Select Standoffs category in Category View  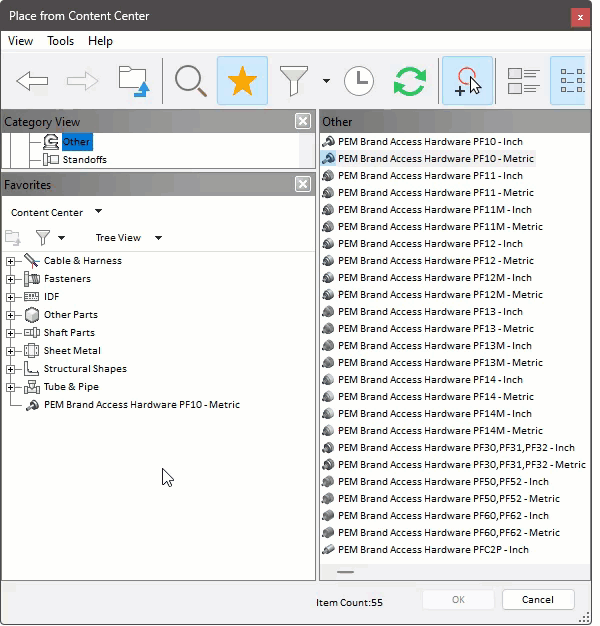pos(85,160)
